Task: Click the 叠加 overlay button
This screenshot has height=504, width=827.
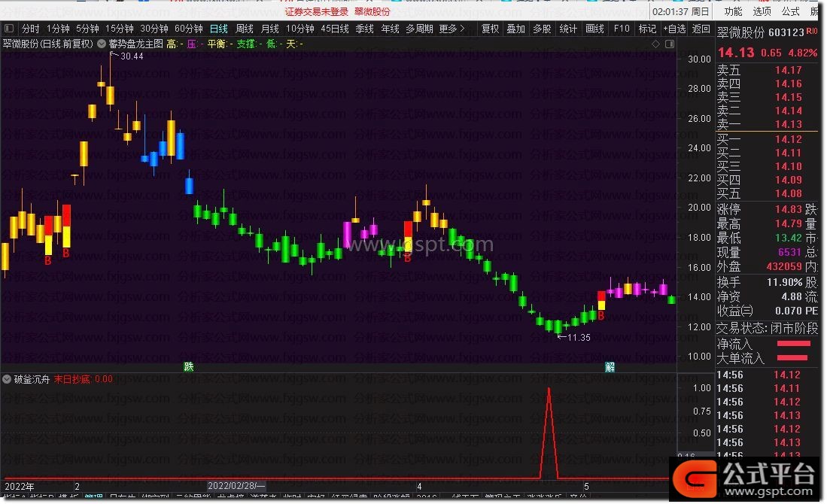Action: tap(515, 29)
